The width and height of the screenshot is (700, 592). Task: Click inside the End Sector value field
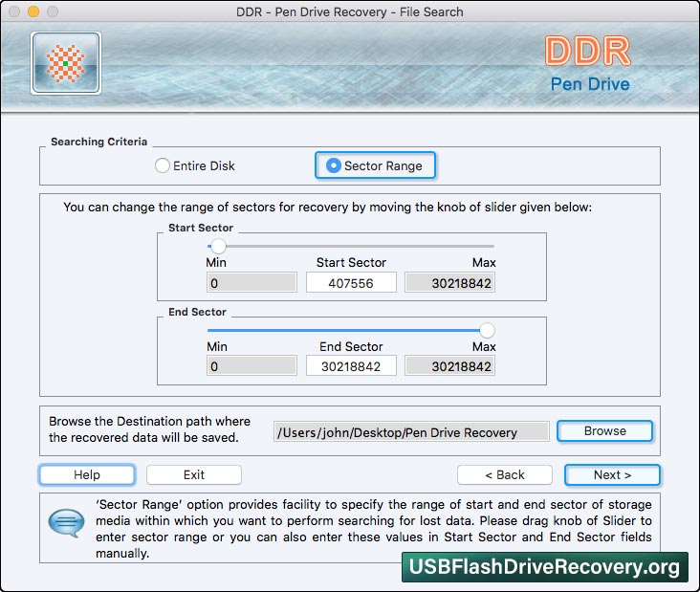pyautogui.click(x=351, y=366)
